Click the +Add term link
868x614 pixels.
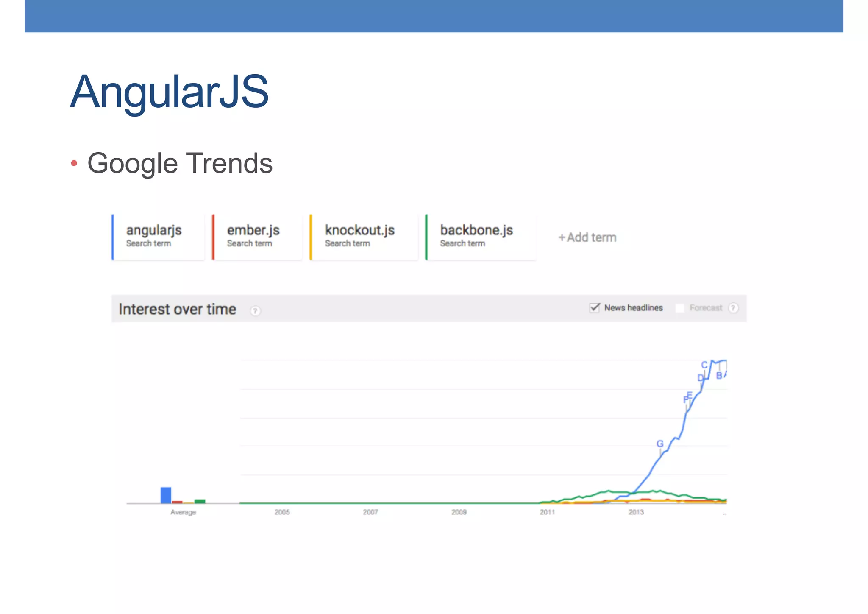coord(587,237)
